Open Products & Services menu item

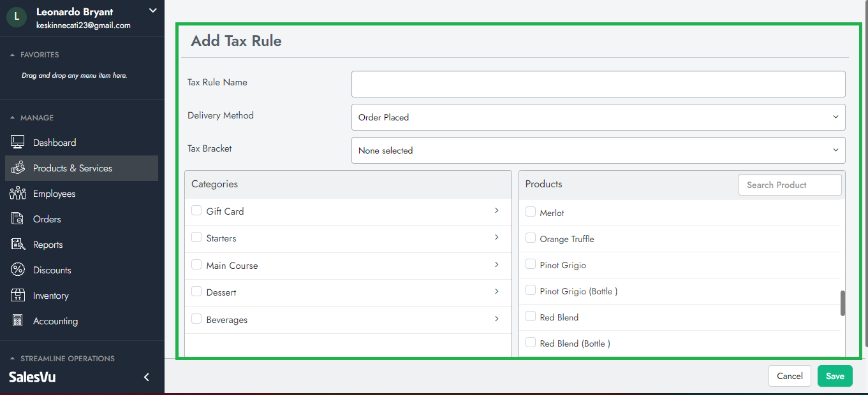tap(72, 168)
